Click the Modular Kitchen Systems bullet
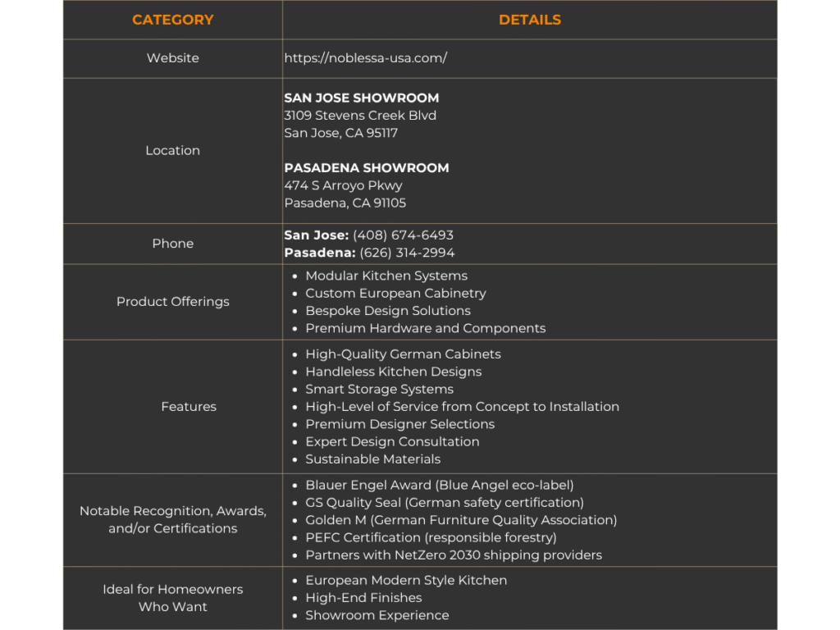 tap(386, 276)
